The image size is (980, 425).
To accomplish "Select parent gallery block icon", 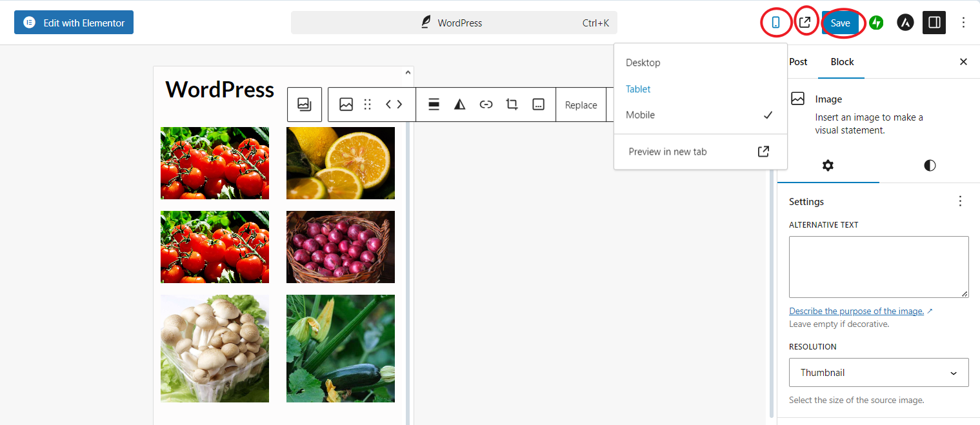I will [305, 104].
